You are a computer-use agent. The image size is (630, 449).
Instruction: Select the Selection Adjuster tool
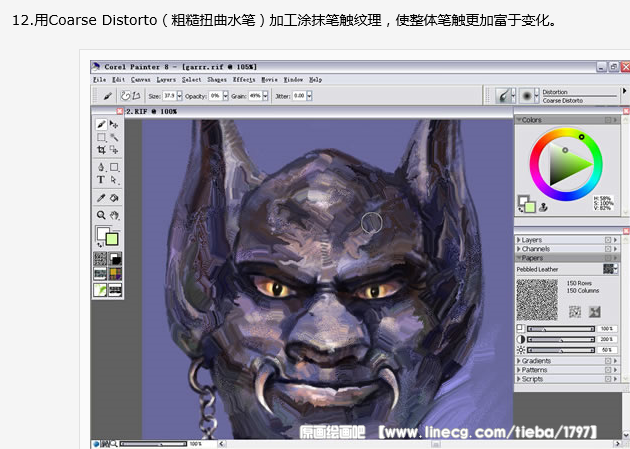click(114, 150)
